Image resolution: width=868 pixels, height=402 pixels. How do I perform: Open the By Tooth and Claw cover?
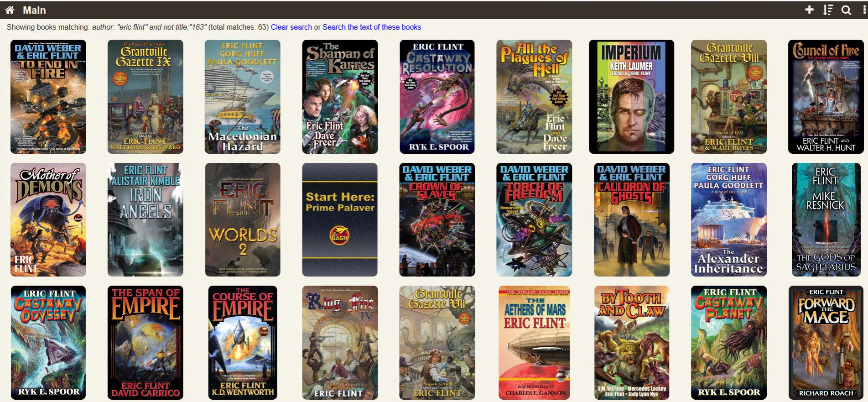point(632,343)
